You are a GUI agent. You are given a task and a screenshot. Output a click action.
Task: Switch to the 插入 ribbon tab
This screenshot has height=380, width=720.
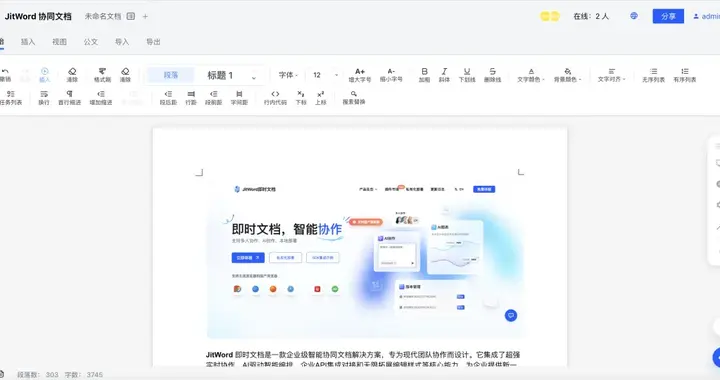coord(28,42)
